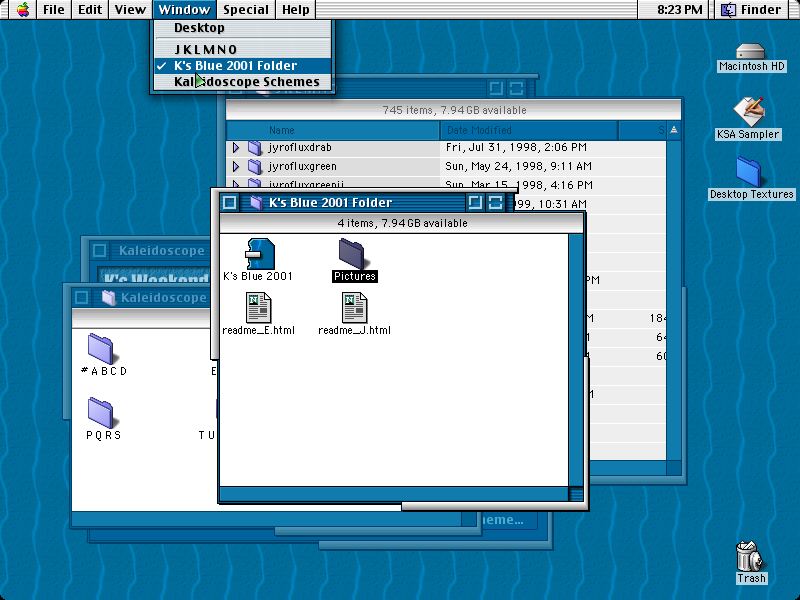Viewport: 800px width, 600px height.
Task: Expand the jyrofluxgreen folder disclosure triangle
Action: [x=236, y=166]
